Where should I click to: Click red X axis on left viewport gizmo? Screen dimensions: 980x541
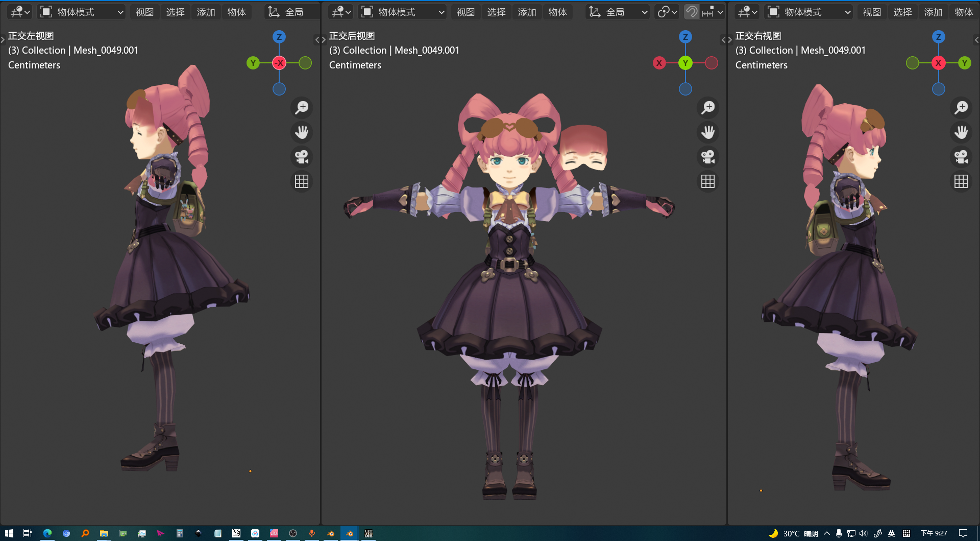point(279,63)
